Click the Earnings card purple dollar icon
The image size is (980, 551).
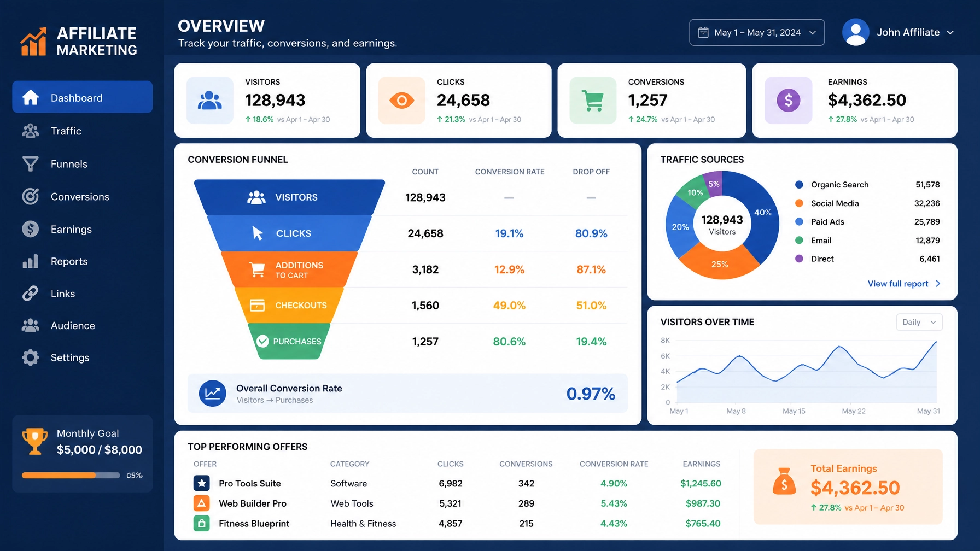click(789, 101)
